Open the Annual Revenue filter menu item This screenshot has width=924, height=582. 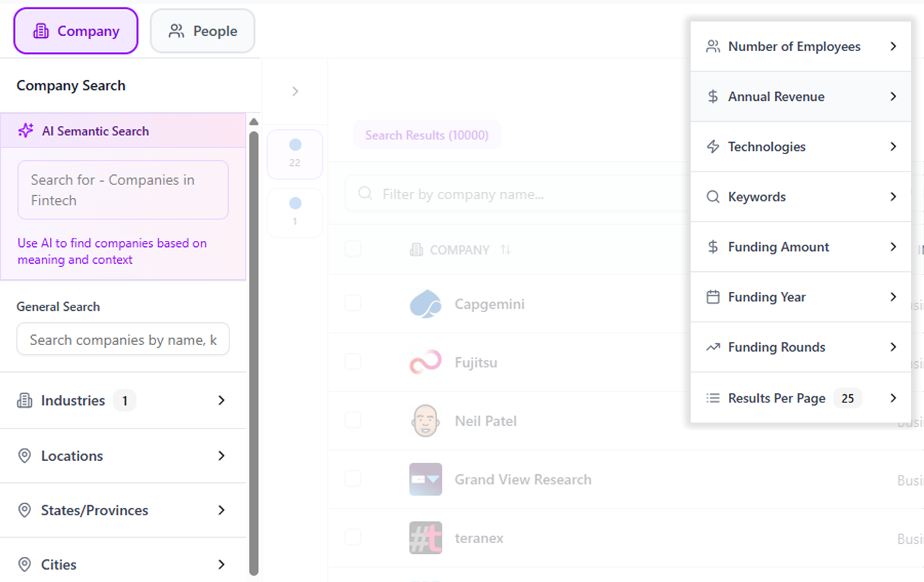point(800,97)
